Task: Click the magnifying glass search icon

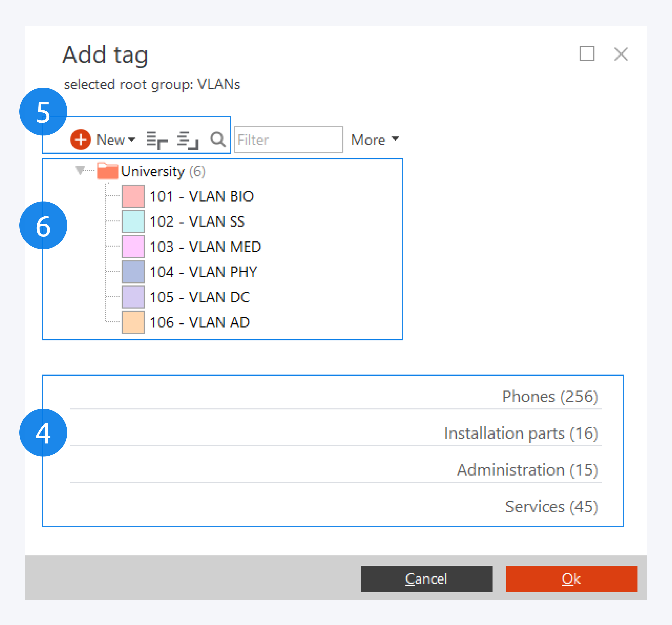Action: pos(218,139)
